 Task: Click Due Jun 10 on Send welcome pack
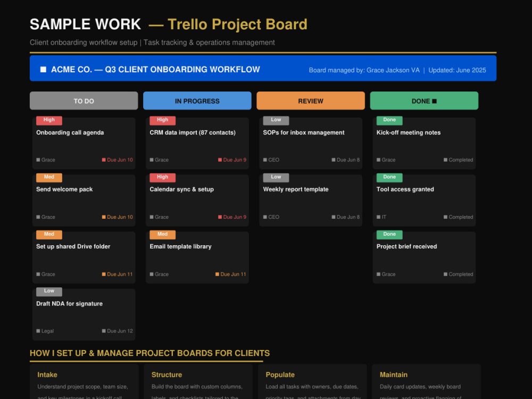point(118,217)
